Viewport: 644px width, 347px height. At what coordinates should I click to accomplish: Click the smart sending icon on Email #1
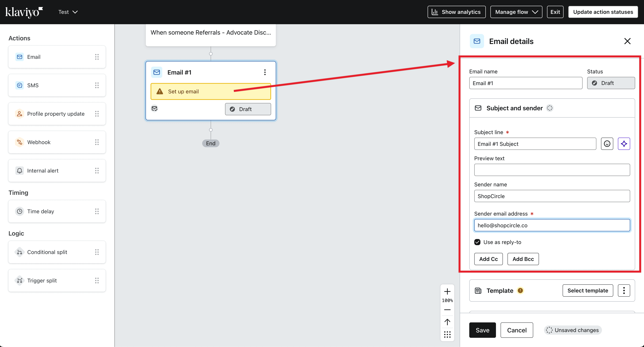155,108
